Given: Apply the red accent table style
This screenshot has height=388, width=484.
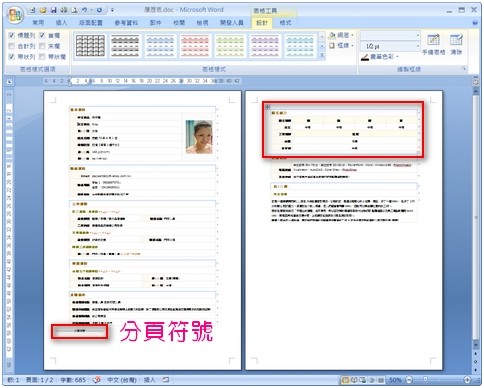Looking at the screenshot, I should click(x=195, y=46).
